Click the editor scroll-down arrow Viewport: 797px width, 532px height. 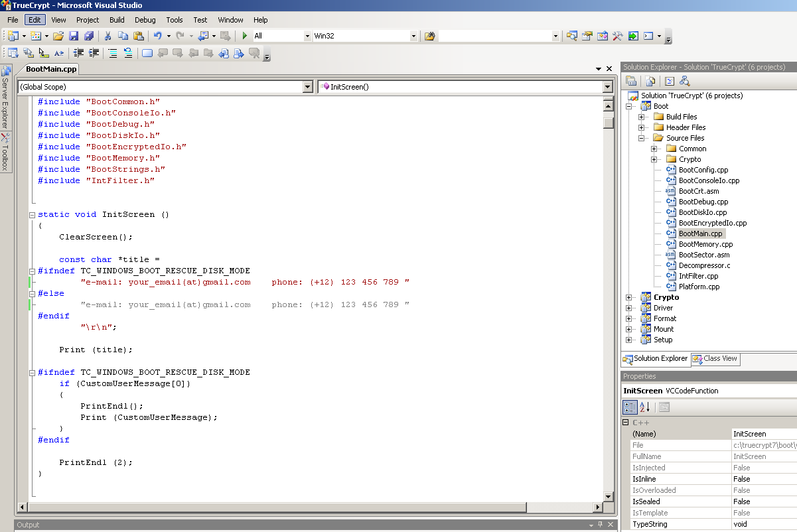(609, 496)
